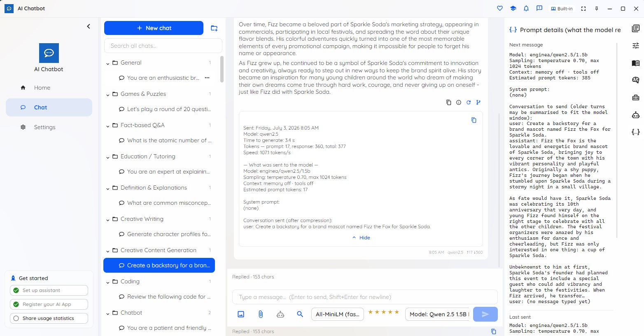The image size is (644, 336).
Task: Click the New chat button
Action: [x=154, y=28]
